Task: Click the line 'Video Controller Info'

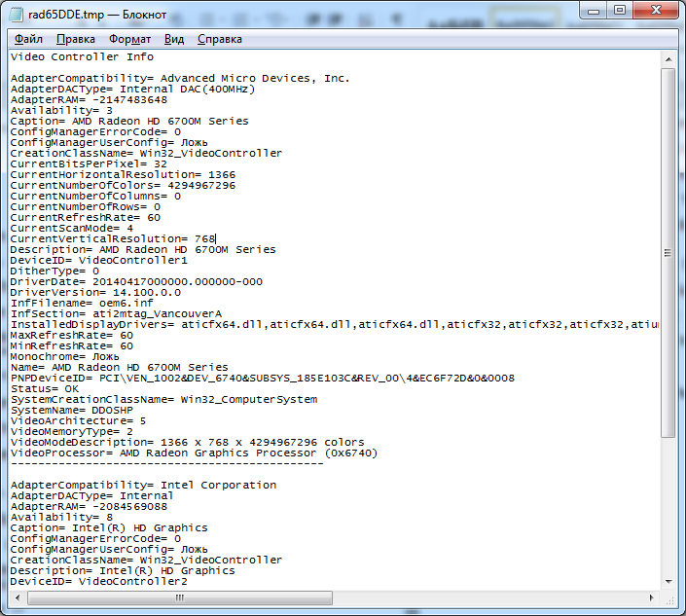Action: [82, 56]
